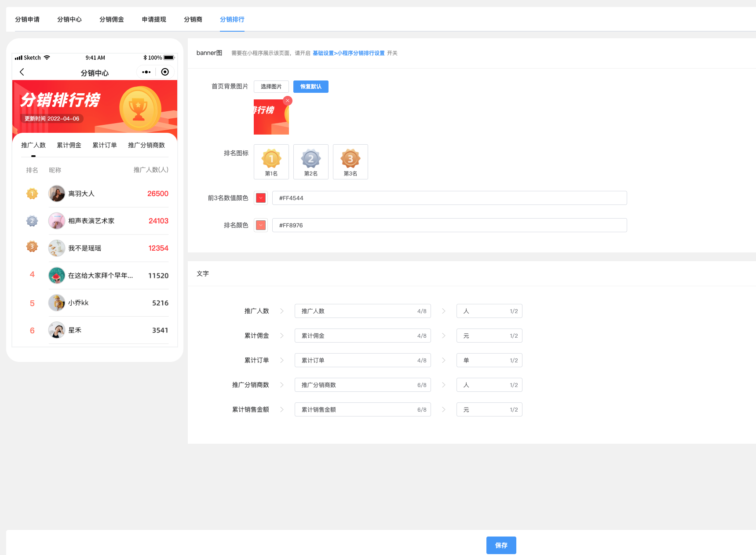
Task: Open the 分销申请 tab
Action: [27, 19]
